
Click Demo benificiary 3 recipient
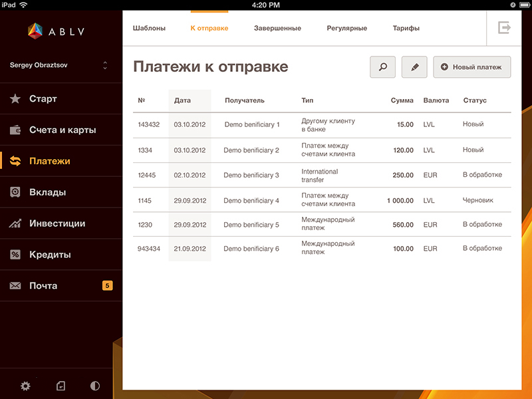251,175
